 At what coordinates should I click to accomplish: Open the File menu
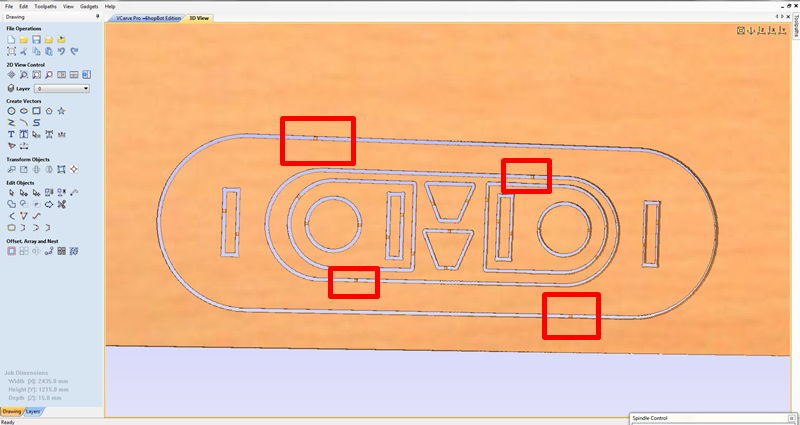point(9,7)
